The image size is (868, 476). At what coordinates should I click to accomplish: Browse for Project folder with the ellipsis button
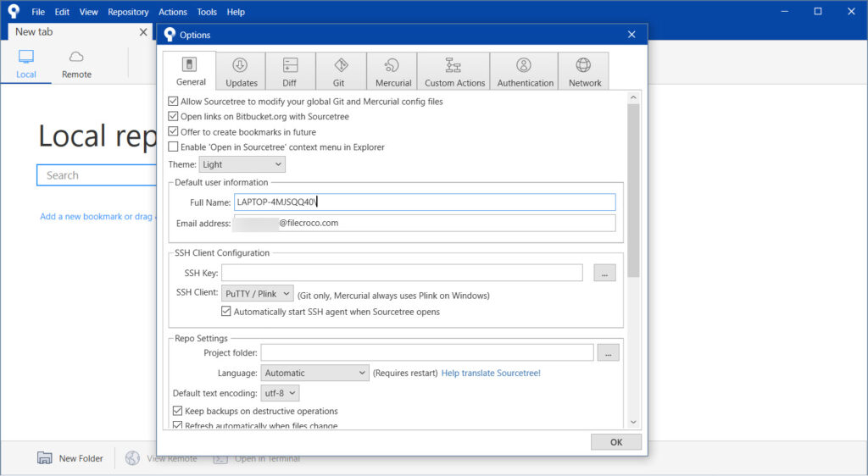(x=608, y=352)
